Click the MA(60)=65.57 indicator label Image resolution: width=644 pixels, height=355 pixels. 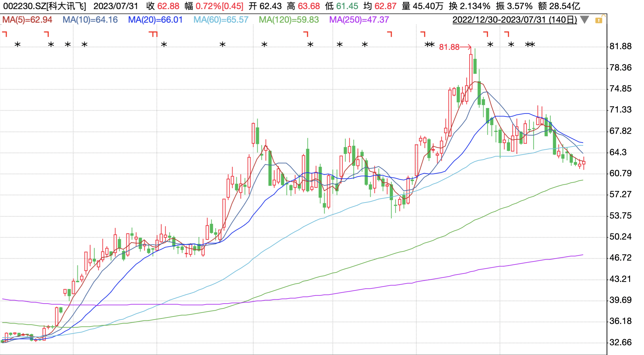[x=221, y=20]
